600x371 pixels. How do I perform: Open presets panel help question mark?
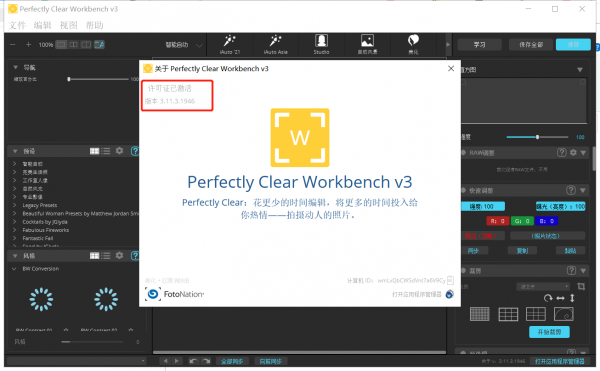click(135, 151)
